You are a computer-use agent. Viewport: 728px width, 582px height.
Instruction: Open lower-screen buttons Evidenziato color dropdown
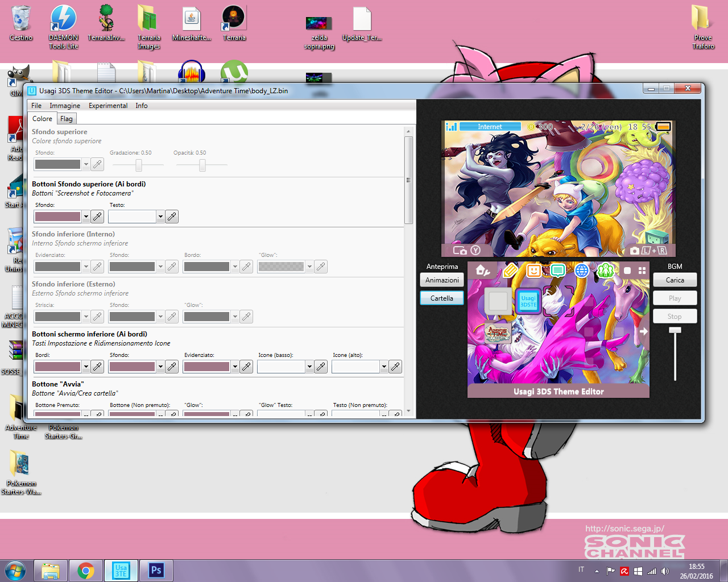235,367
